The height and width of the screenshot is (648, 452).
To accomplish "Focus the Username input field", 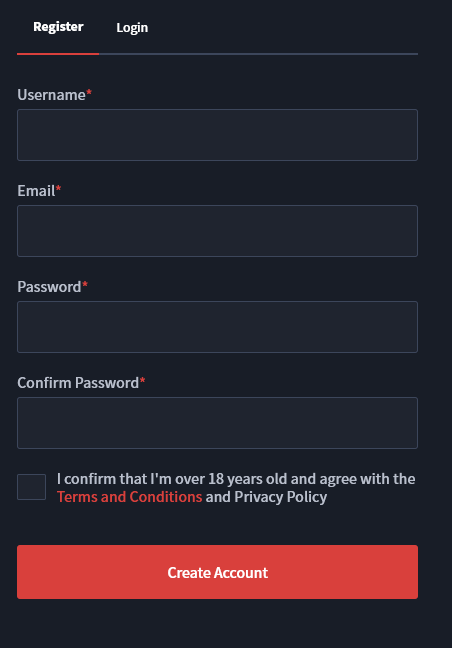I will point(217,135).
